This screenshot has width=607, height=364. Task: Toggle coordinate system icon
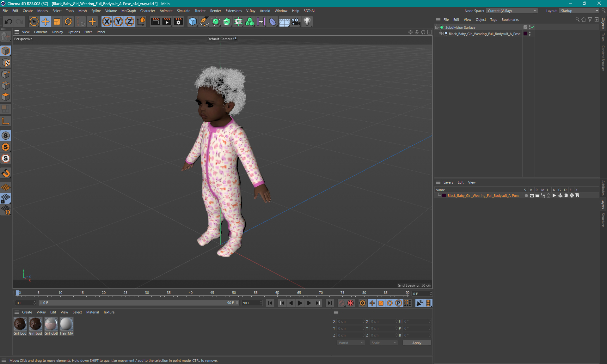click(x=141, y=21)
